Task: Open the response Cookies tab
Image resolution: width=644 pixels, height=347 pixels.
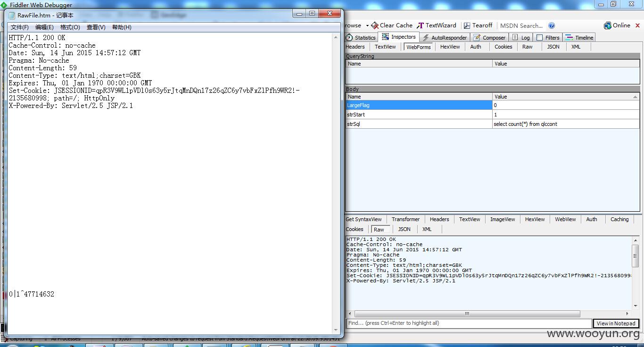Action: click(355, 229)
